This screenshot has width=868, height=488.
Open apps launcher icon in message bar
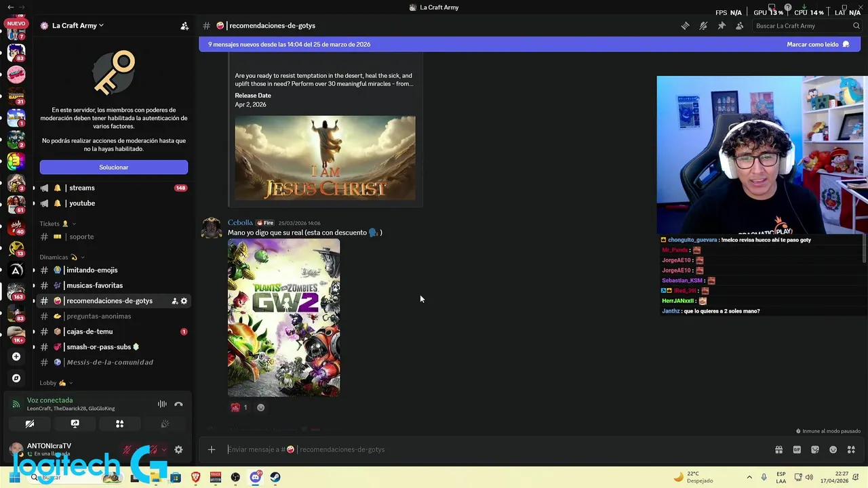click(x=851, y=449)
